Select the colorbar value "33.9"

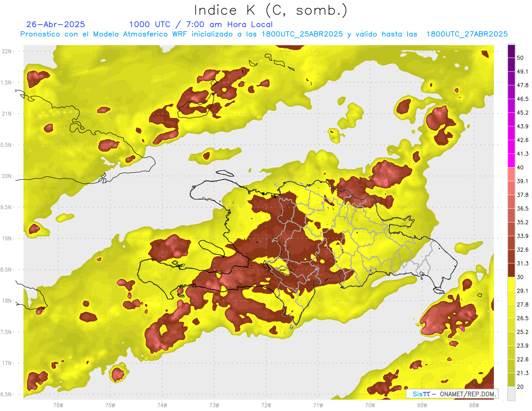(x=523, y=236)
